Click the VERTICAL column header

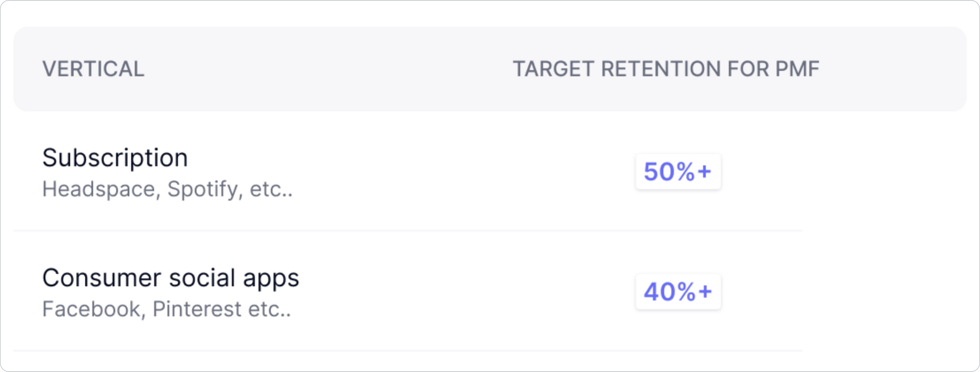93,69
